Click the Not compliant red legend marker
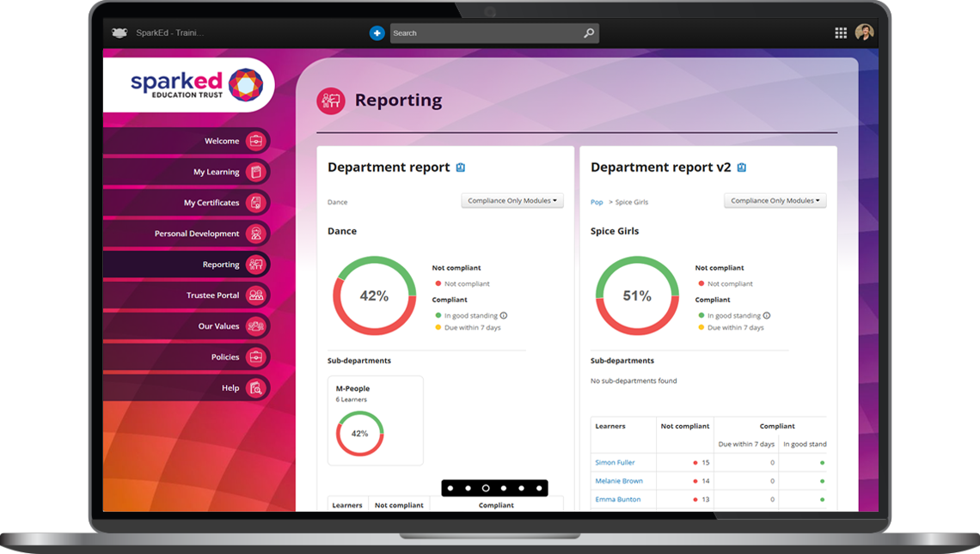This screenshot has height=554, width=980. [x=438, y=283]
